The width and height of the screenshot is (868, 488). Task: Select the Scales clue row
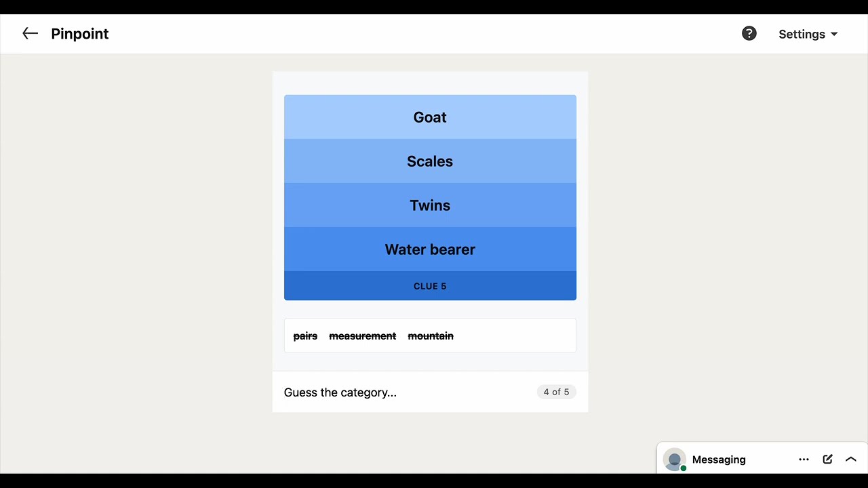click(430, 161)
